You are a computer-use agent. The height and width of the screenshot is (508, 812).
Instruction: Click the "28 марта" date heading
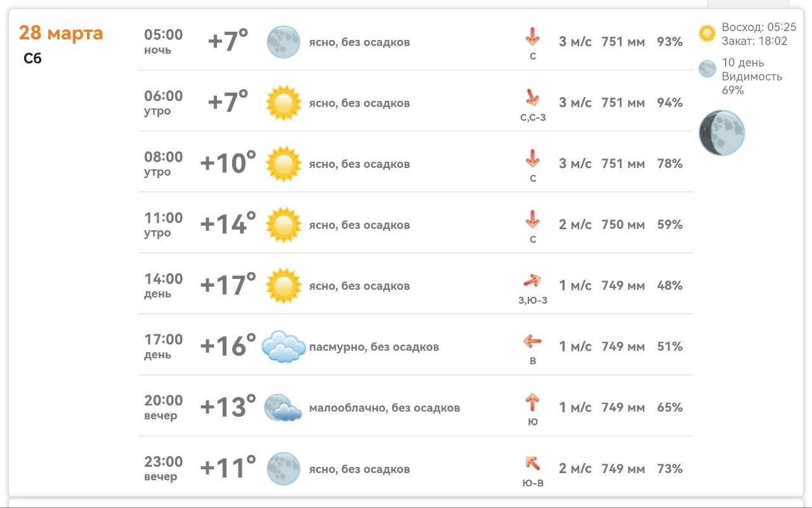click(61, 32)
